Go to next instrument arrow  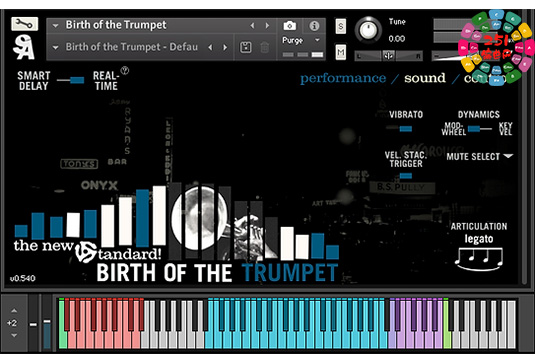coord(267,26)
